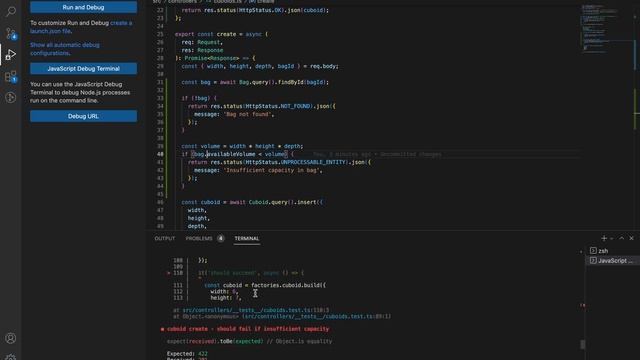The width and height of the screenshot is (640, 360).
Task: Maximize the panel with the chevron-up icon
Action: [622, 238]
